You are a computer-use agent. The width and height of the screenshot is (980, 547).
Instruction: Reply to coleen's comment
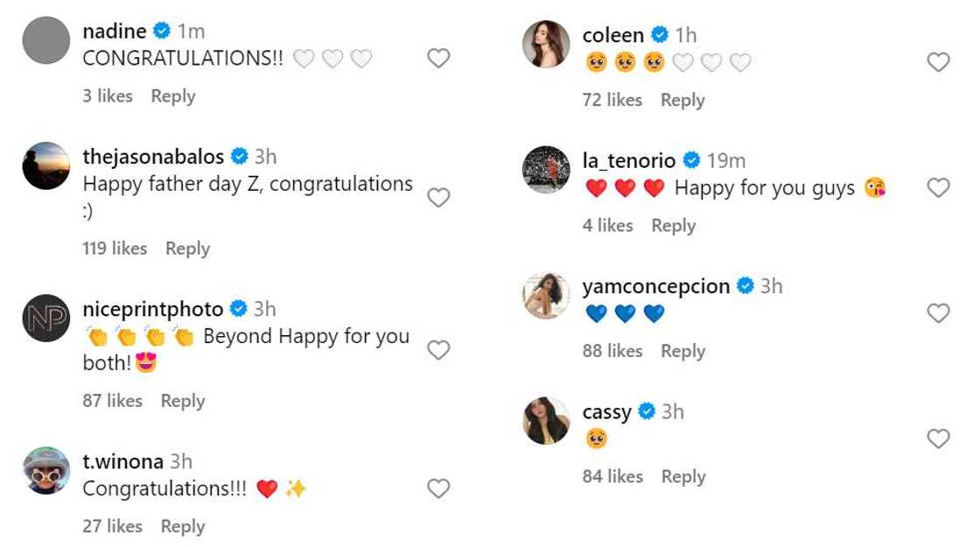pos(682,101)
